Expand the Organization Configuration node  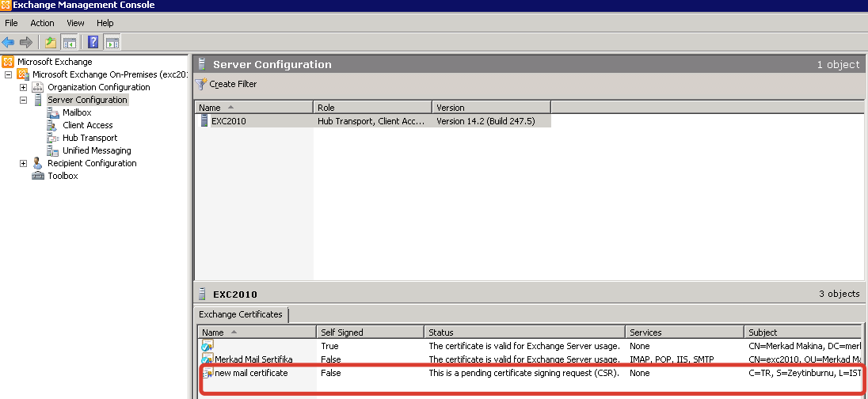pyautogui.click(x=23, y=87)
